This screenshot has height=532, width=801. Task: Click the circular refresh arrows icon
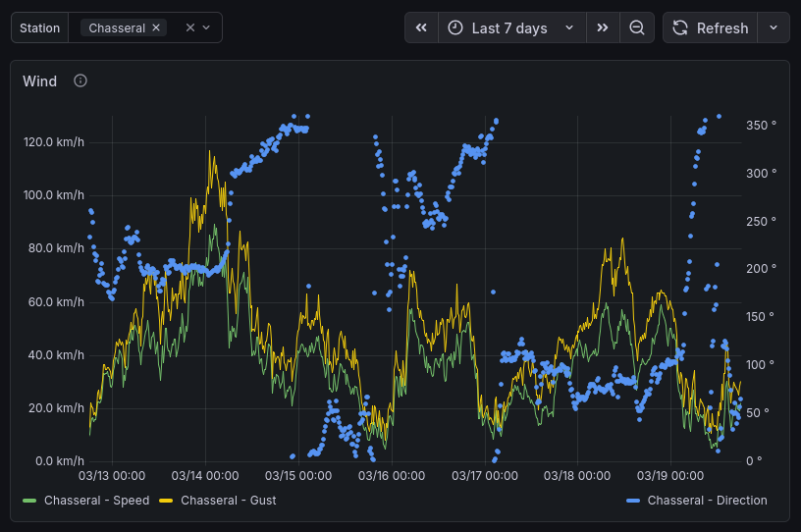(x=680, y=28)
